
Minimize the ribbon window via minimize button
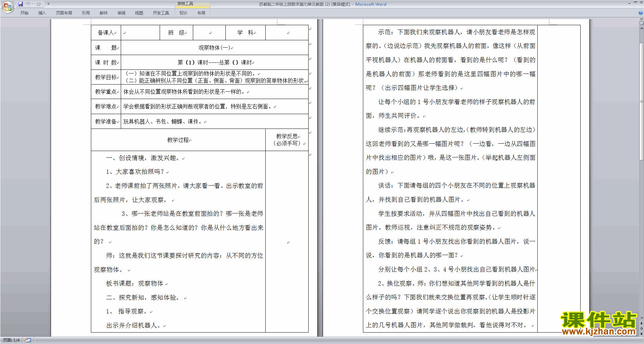pos(629,3)
